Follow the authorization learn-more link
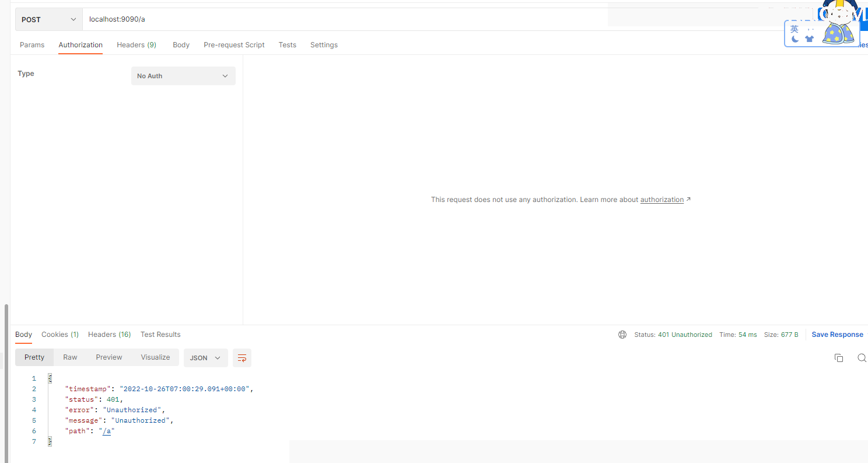 [x=662, y=200]
